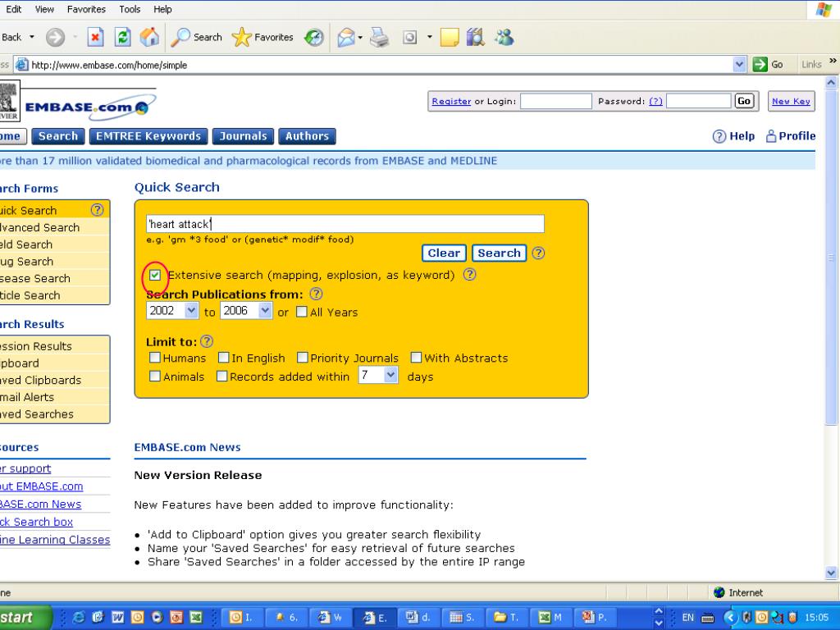Open Internet Explorer quick launch icon in taskbar
The width and height of the screenshot is (840, 630).
[79, 617]
